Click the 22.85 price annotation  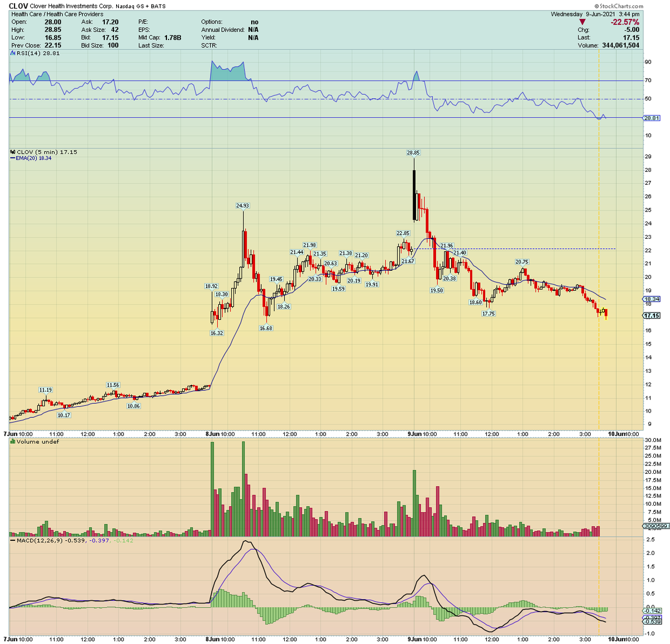click(x=403, y=233)
